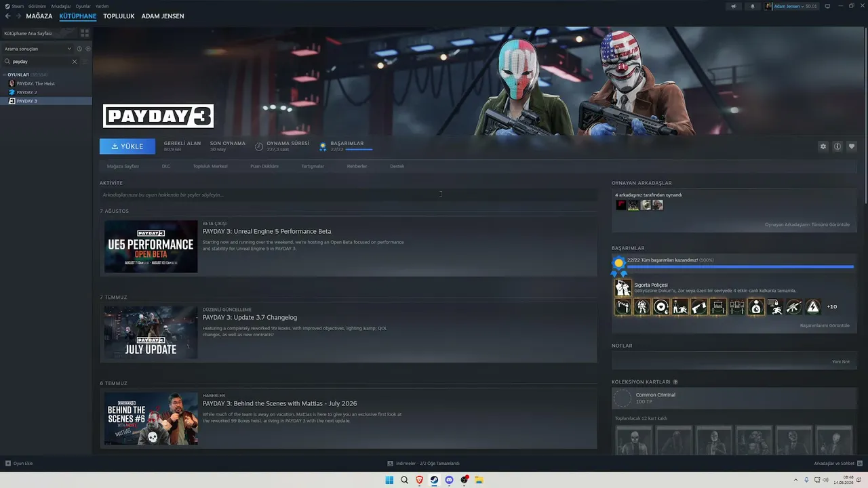Image resolution: width=868 pixels, height=488 pixels.
Task: Click the ready-to-play filter icon
Action: tap(88, 49)
